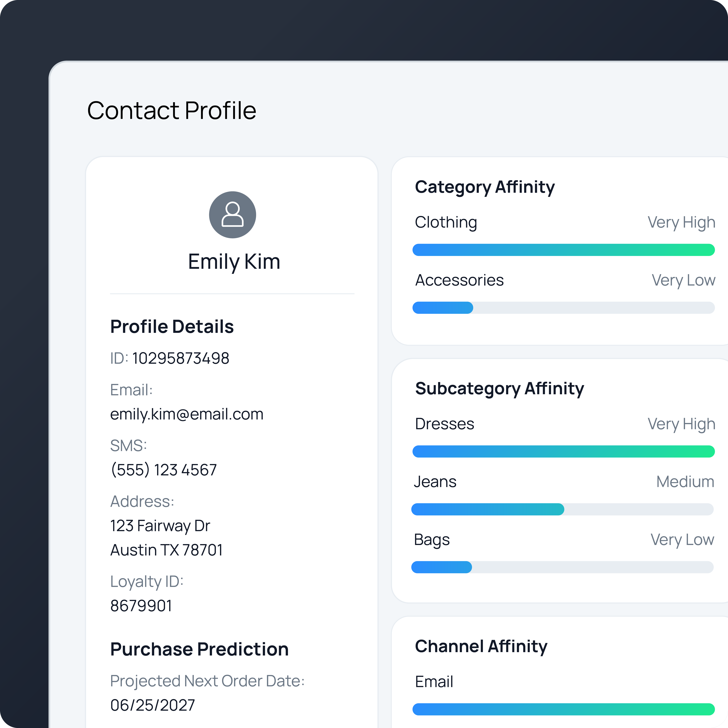The image size is (728, 728).
Task: Click the Emily Kim avatar icon
Action: [233, 215]
